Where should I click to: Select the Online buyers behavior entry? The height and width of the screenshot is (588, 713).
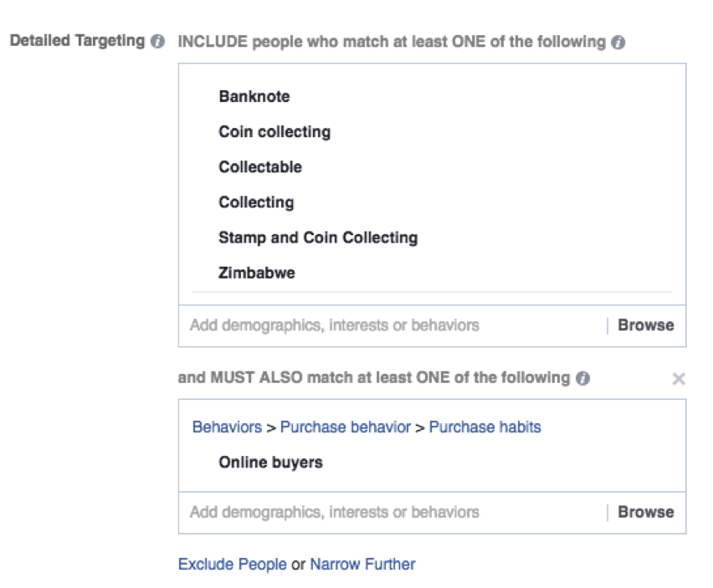point(270,463)
